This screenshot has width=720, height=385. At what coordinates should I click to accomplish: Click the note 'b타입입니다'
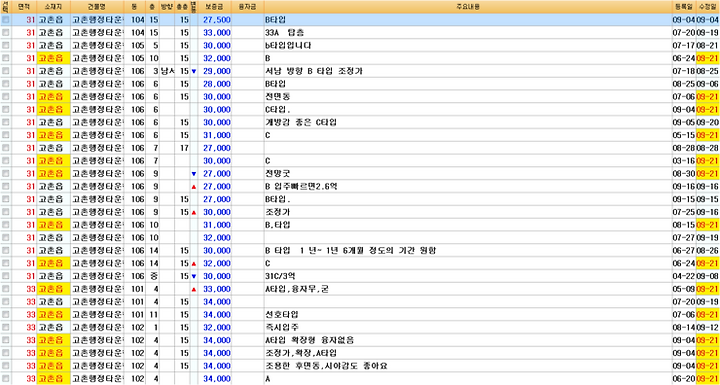288,45
